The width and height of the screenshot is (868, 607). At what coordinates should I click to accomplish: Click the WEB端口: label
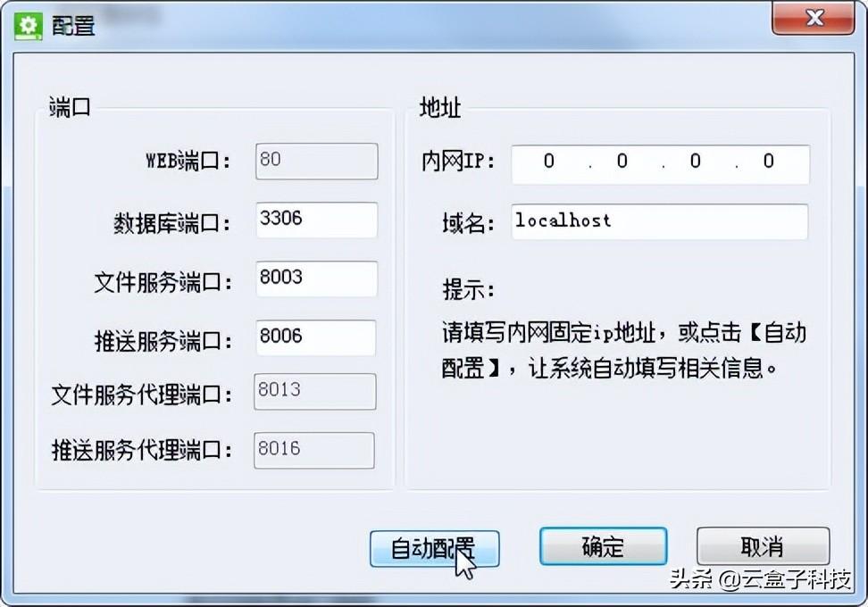[x=188, y=161]
